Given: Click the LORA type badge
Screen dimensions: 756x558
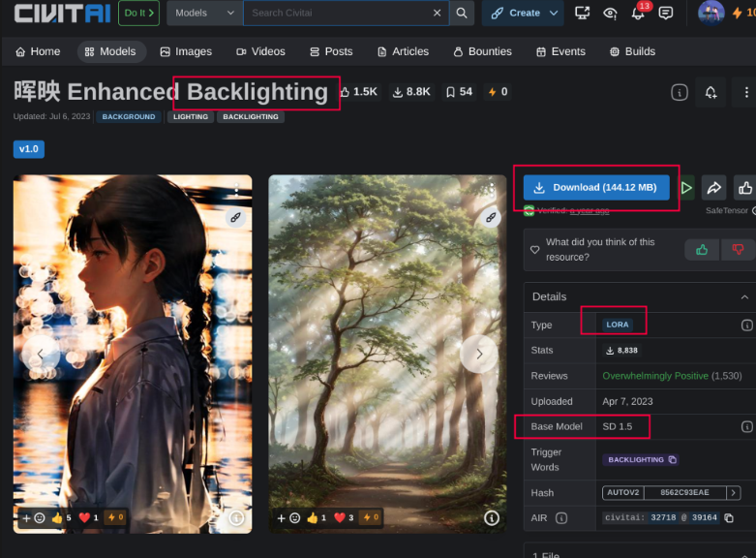Looking at the screenshot, I should pyautogui.click(x=618, y=325).
